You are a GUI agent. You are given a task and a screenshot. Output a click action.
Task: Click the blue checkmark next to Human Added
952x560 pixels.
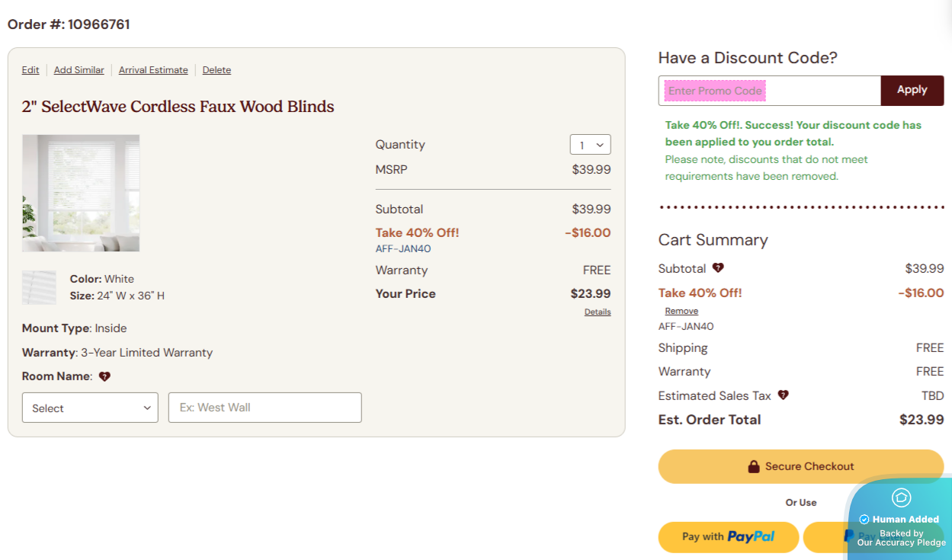pyautogui.click(x=864, y=520)
